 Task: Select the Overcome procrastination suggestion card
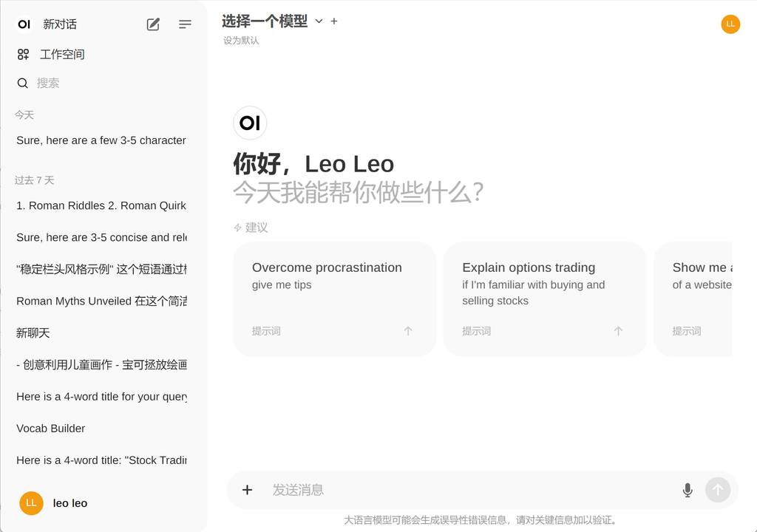[334, 299]
